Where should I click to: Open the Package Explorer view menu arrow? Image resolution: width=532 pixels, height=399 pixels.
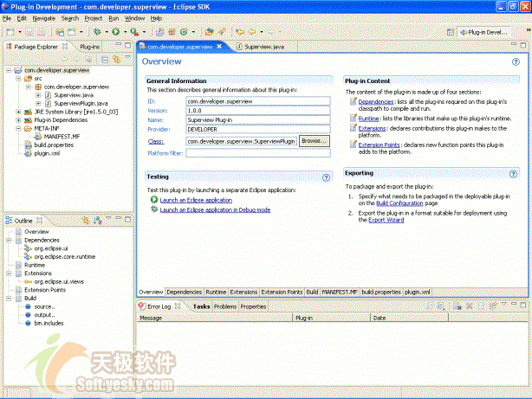coord(127,58)
